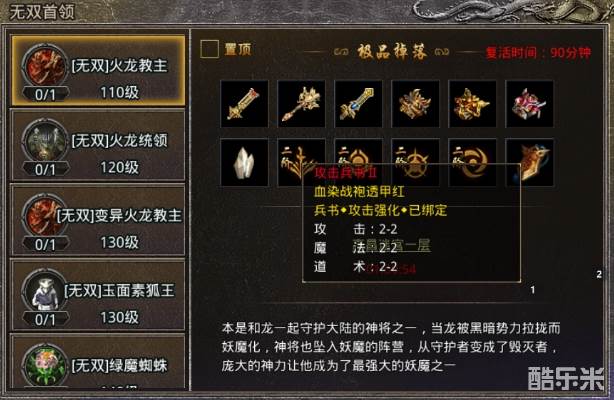Check the 置顶 checkbox
614x400 pixels.
[x=209, y=50]
